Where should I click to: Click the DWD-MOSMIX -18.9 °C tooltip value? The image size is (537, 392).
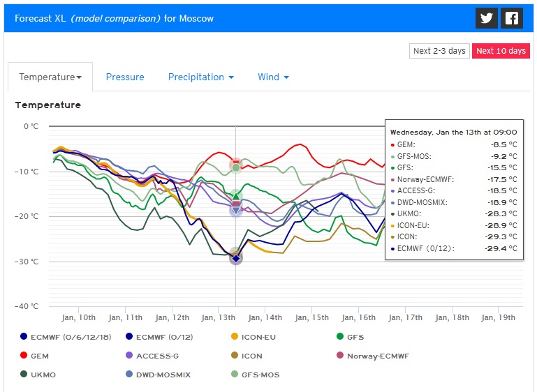click(x=502, y=202)
